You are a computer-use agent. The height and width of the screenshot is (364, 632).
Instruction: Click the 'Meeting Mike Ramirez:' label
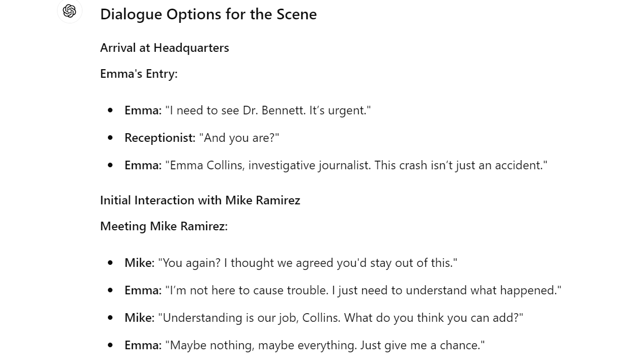coord(164,226)
